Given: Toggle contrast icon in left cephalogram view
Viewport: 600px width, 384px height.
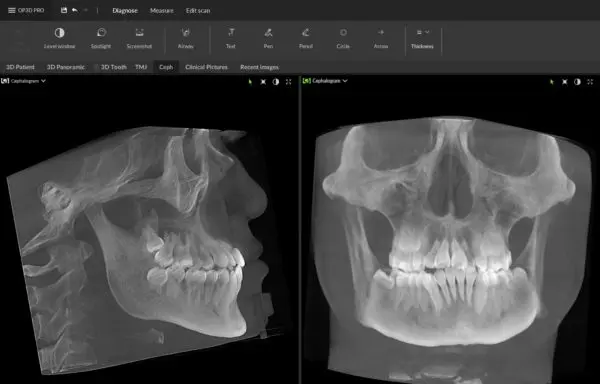Looking at the screenshot, I should (276, 81).
